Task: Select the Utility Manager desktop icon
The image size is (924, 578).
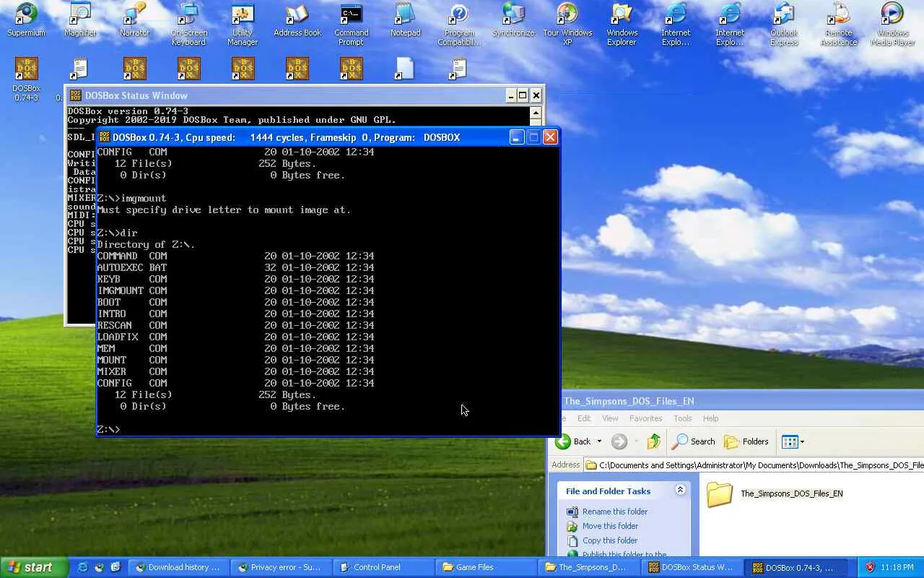Action: tap(243, 24)
